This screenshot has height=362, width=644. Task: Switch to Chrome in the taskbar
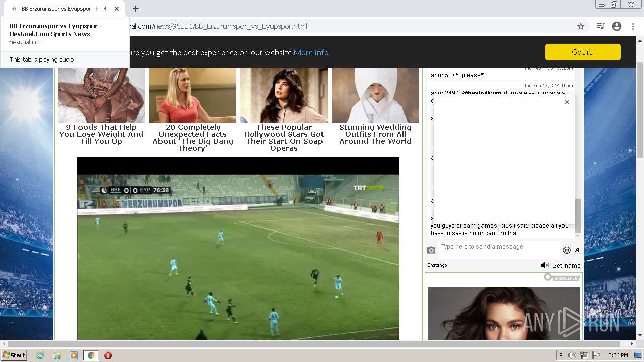(x=91, y=355)
